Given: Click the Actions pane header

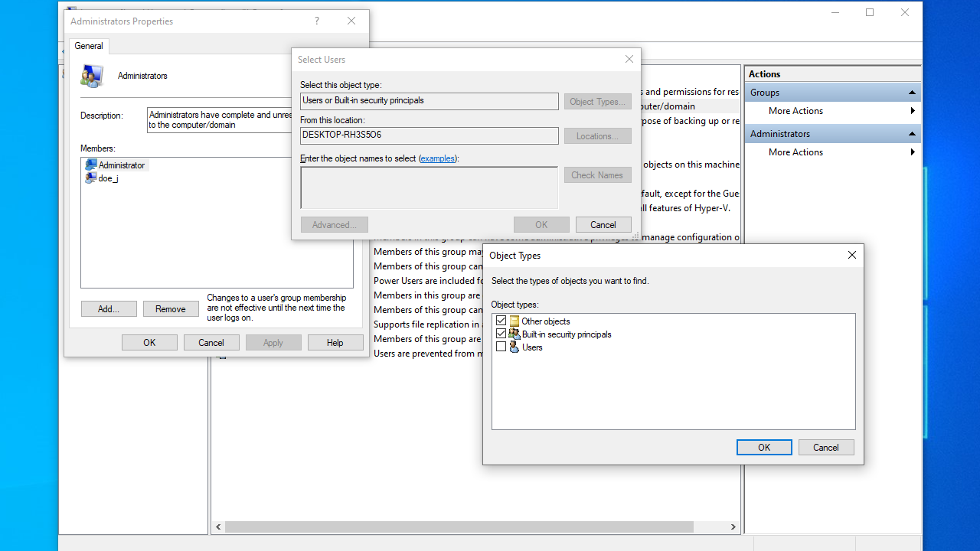Looking at the screenshot, I should coord(833,74).
